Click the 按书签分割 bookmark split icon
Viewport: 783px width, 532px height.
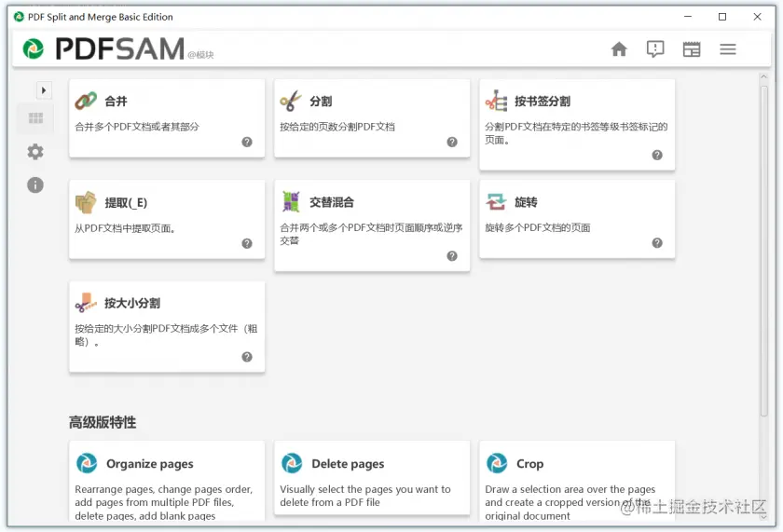496,101
